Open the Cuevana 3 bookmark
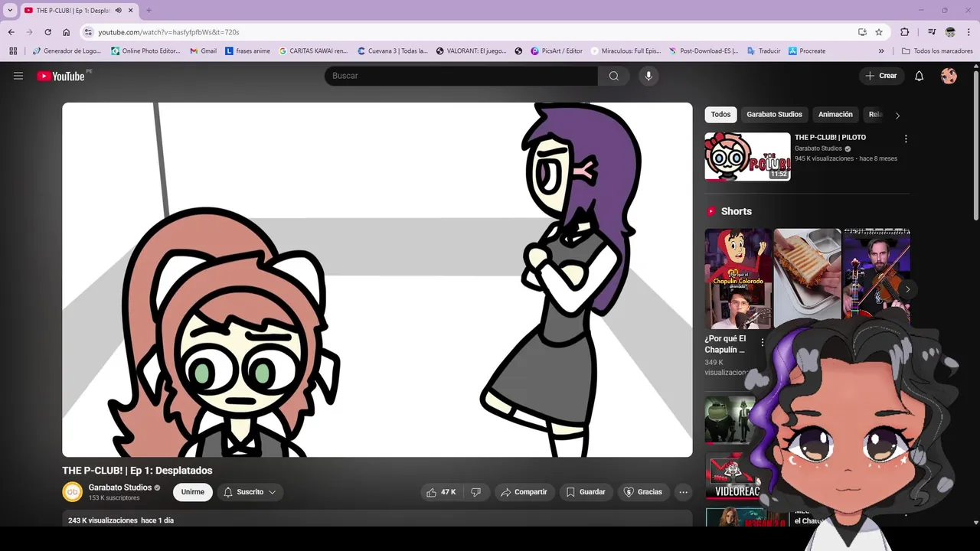This screenshot has width=980, height=551. coord(392,51)
